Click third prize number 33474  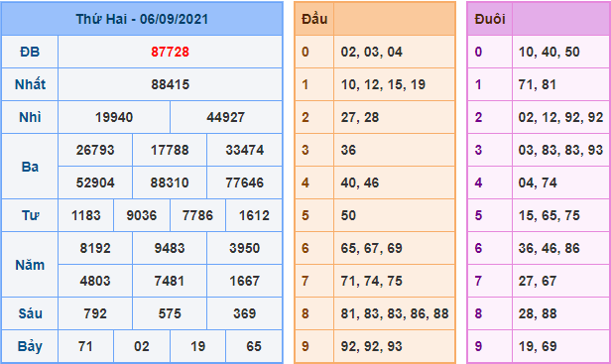(x=245, y=150)
